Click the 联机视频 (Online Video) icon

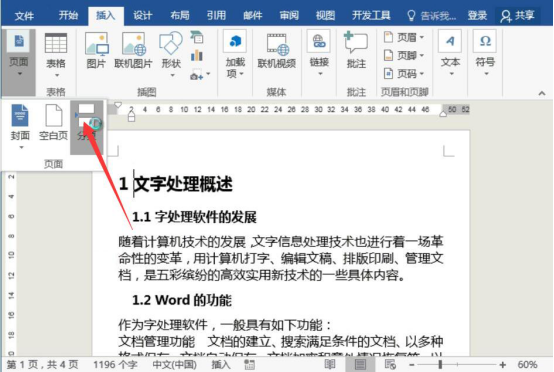(x=276, y=51)
